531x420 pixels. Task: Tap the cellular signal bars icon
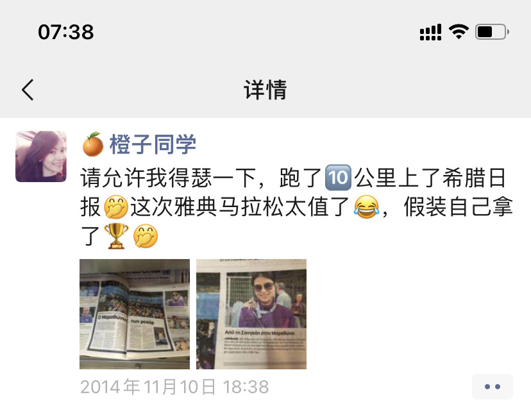(430, 32)
